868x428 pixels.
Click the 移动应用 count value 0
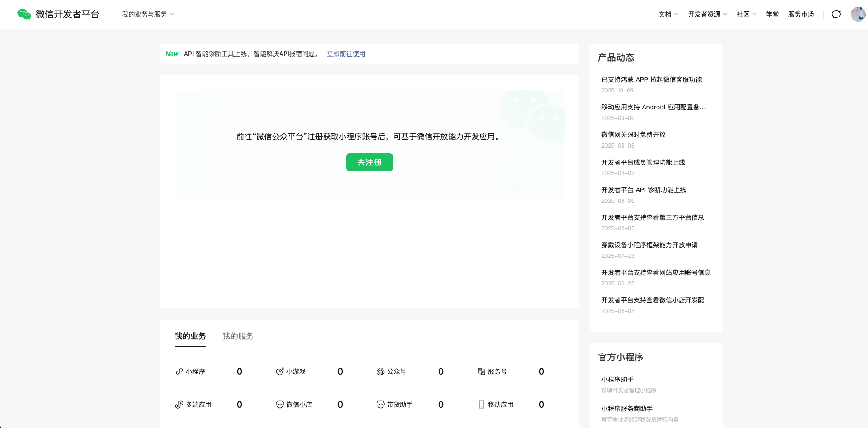point(542,405)
